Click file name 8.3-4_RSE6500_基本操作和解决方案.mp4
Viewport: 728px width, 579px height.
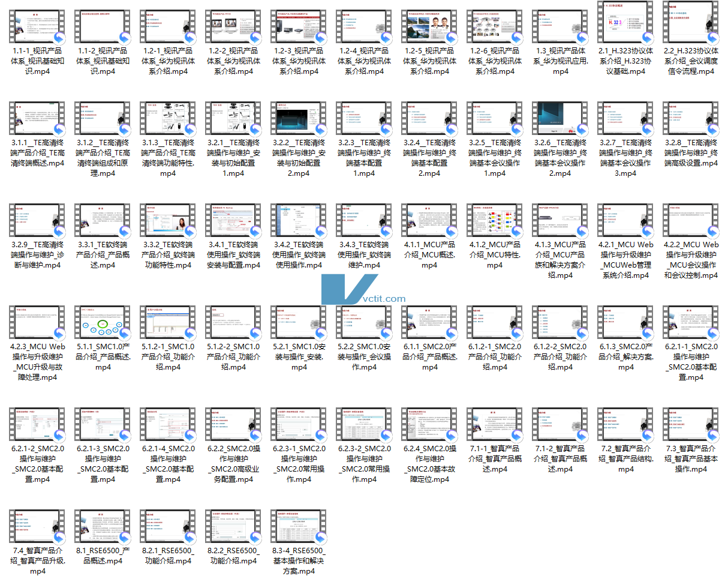pos(299,561)
